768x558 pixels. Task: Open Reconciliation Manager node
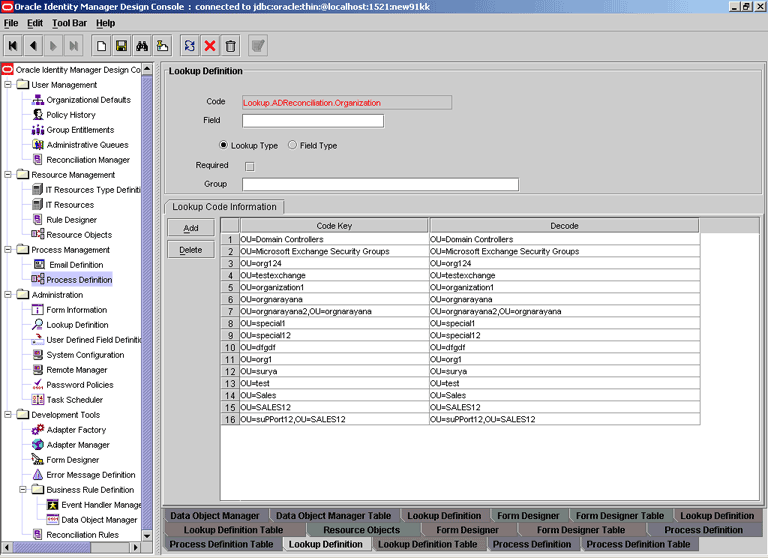[88, 160]
